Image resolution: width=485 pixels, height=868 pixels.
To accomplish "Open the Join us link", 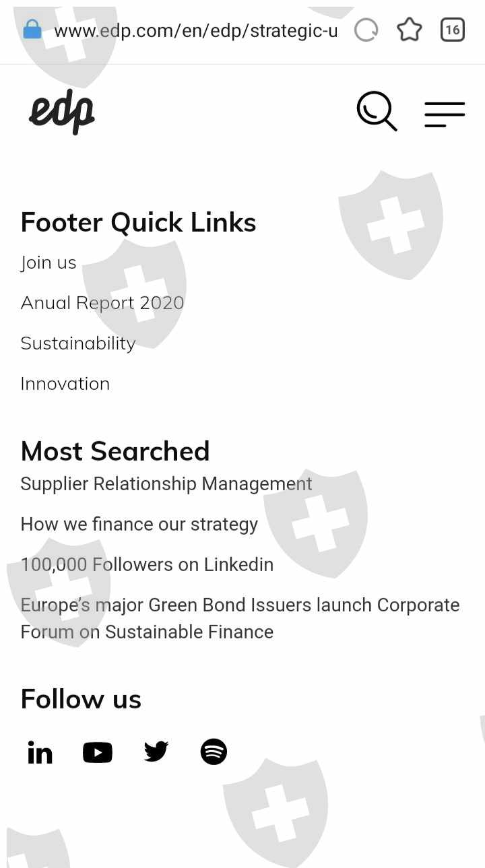I will [48, 263].
